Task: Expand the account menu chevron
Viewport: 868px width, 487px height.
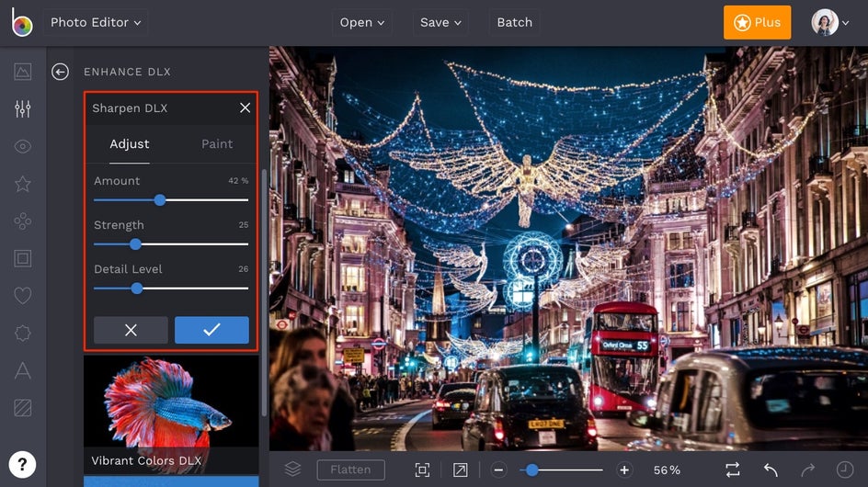Action: point(845,23)
